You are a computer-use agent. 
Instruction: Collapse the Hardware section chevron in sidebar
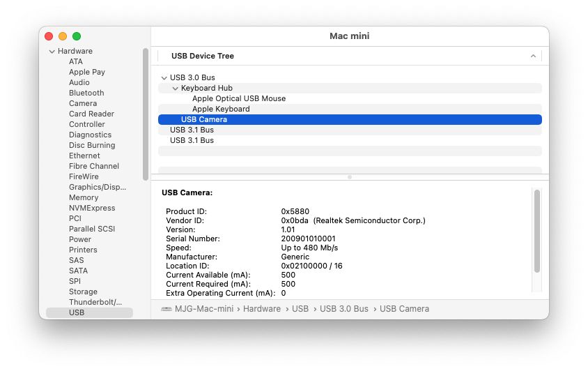pos(52,52)
